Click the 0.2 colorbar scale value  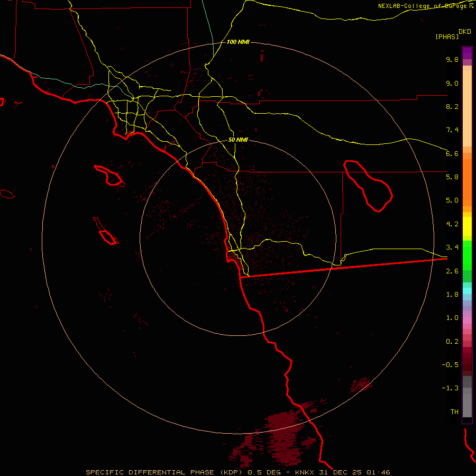coord(452,342)
